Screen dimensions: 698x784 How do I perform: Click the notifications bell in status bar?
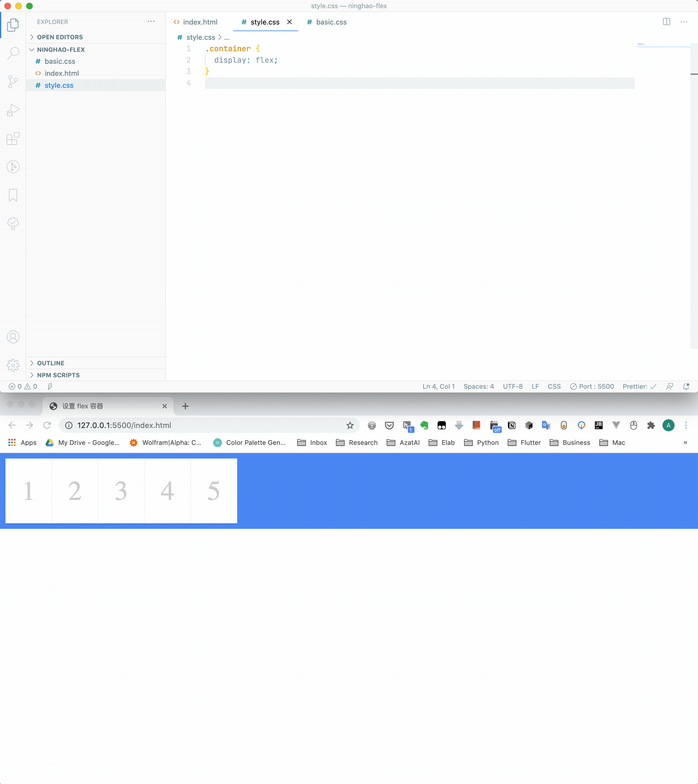click(686, 387)
